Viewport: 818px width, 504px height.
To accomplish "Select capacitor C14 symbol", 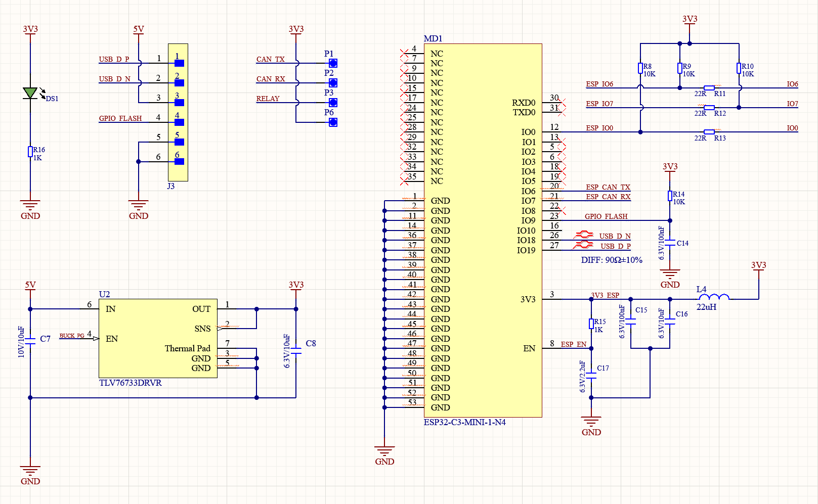I will pyautogui.click(x=670, y=243).
